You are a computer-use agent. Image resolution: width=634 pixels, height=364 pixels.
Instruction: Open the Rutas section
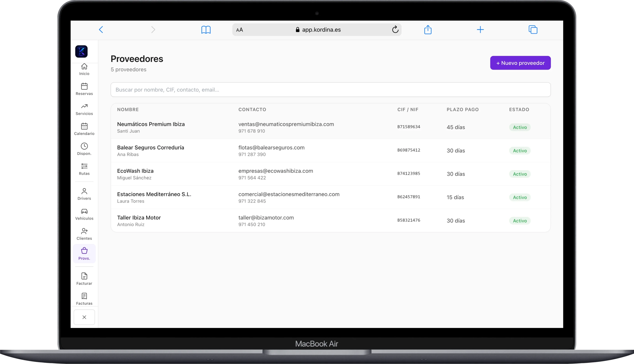pyautogui.click(x=84, y=169)
